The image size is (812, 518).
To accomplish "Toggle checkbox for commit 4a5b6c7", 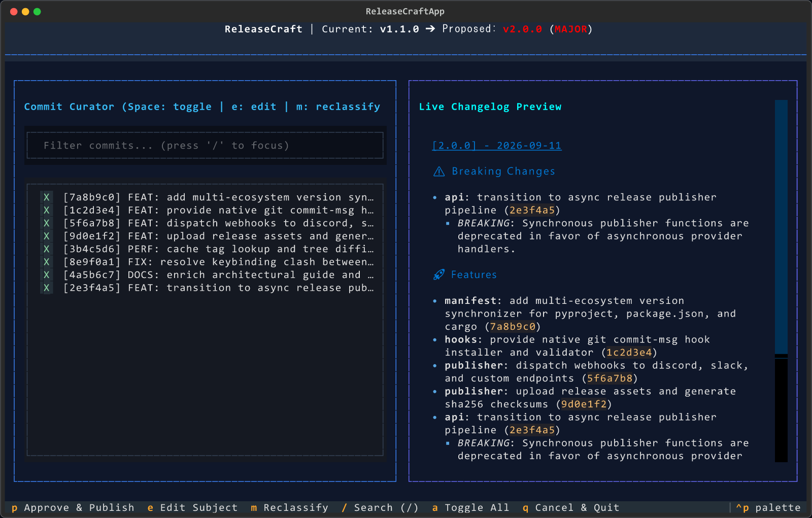I will tap(46, 275).
